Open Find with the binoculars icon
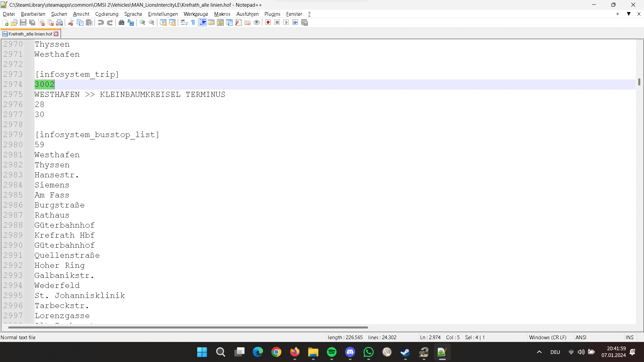 point(121,22)
